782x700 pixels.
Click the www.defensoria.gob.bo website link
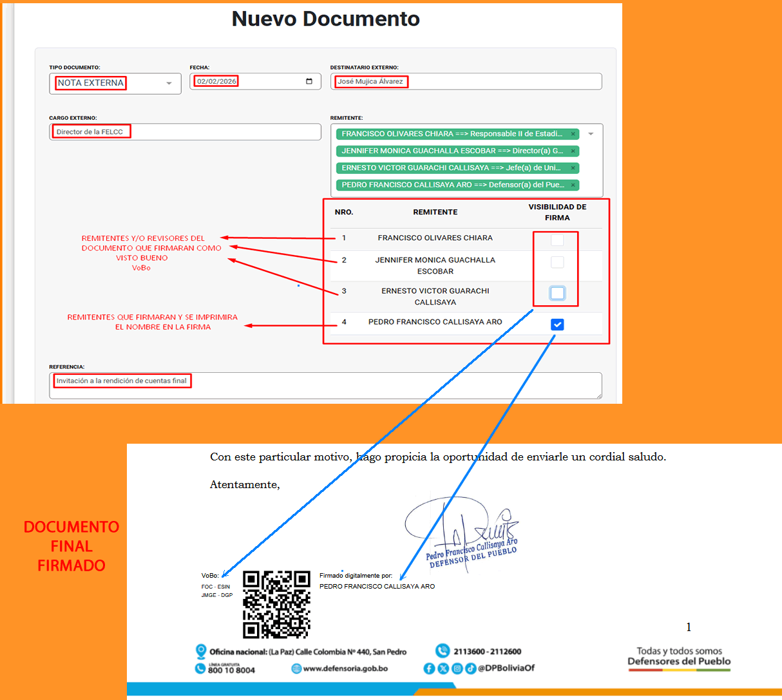click(345, 668)
